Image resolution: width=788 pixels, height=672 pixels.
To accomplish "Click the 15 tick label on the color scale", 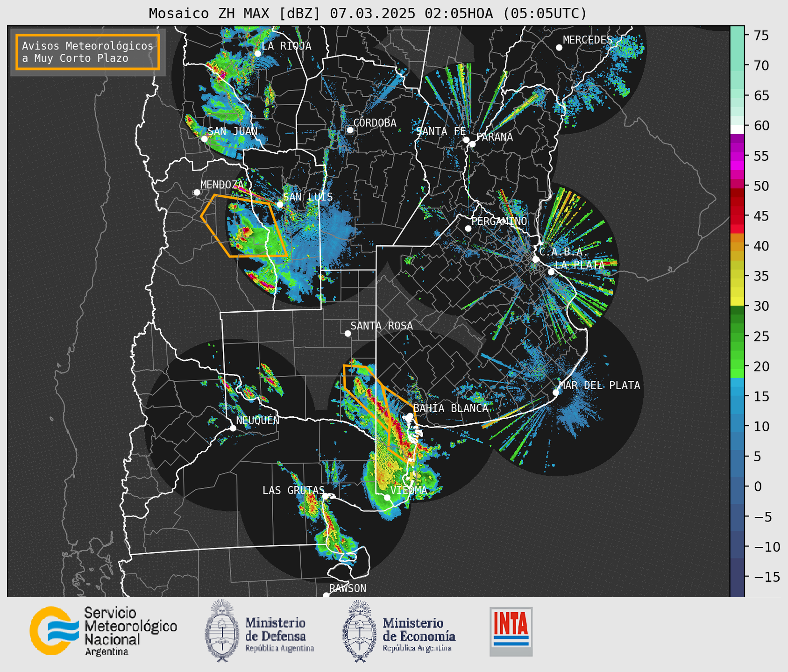I will 761,396.
